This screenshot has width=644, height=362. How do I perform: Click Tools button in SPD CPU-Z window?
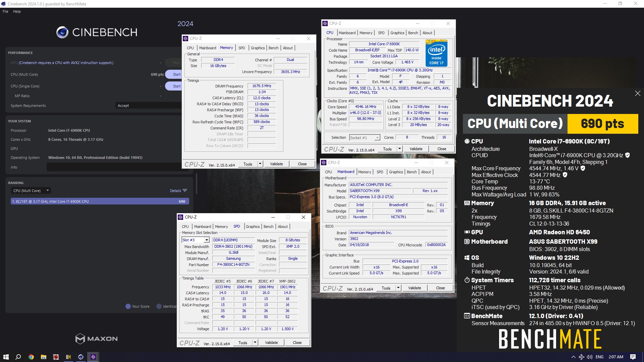pos(243,343)
